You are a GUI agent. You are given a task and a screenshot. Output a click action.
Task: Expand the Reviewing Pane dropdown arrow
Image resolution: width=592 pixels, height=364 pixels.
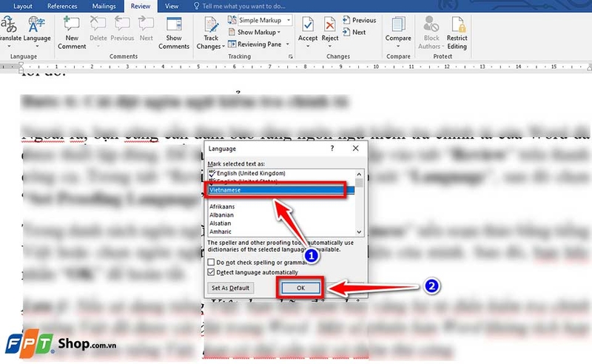coord(288,44)
